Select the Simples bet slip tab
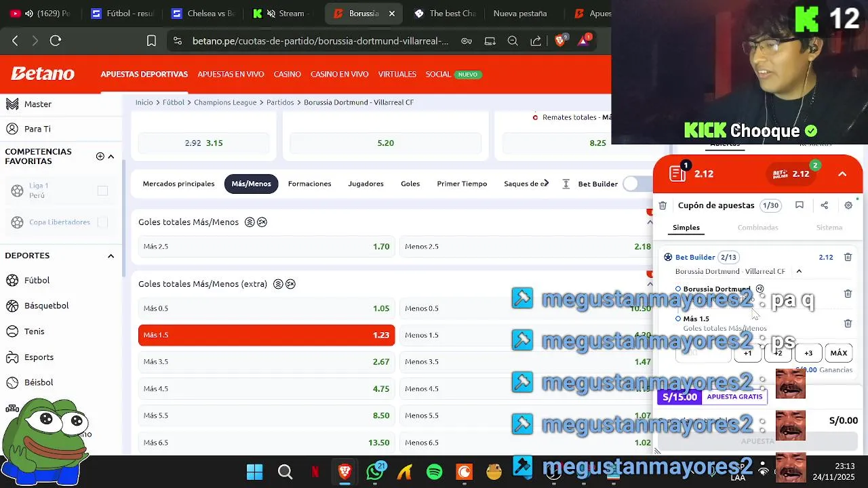 tap(686, 228)
